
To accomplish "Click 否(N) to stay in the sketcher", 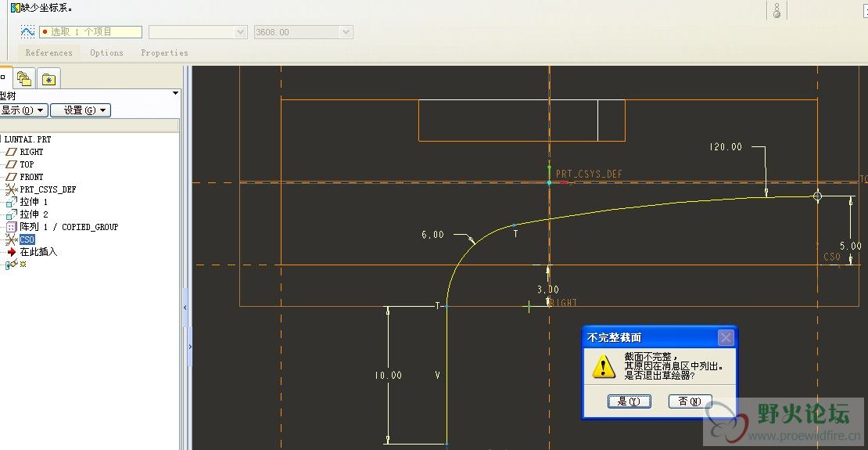I will 690,401.
